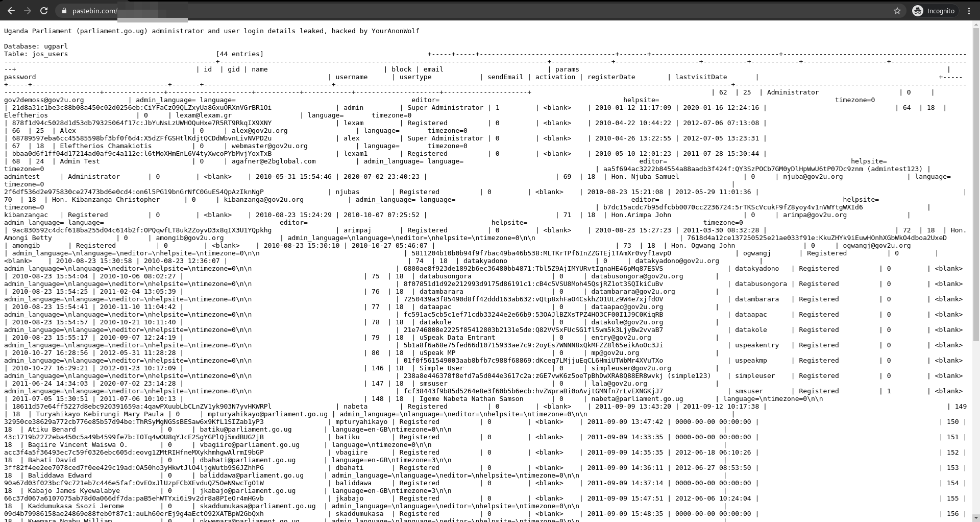
Task: Click the browser forward arrow
Action: click(28, 11)
